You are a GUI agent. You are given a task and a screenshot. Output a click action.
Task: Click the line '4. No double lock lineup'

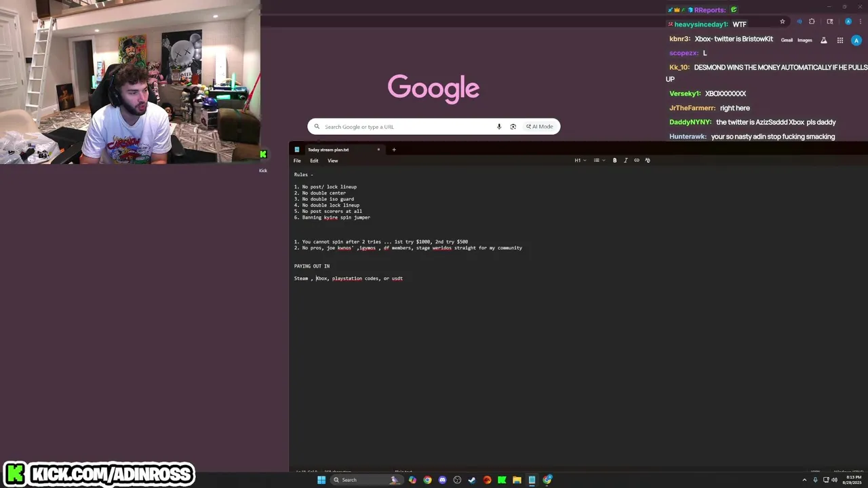click(x=327, y=205)
